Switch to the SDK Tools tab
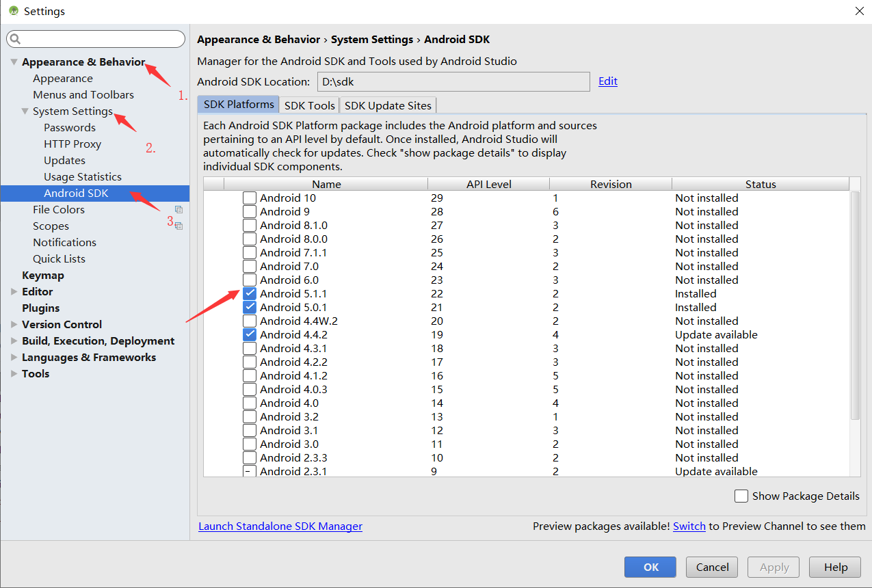This screenshot has width=872, height=588. coord(310,105)
